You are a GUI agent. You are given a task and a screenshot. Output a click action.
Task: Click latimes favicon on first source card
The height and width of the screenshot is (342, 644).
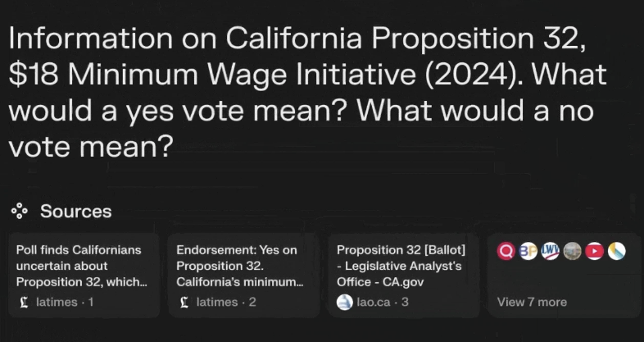click(x=24, y=302)
